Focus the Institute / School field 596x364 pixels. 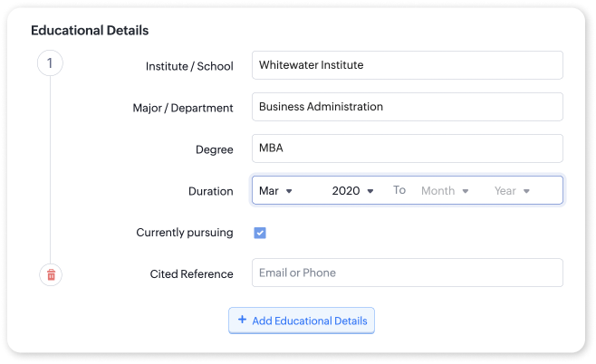(x=407, y=65)
